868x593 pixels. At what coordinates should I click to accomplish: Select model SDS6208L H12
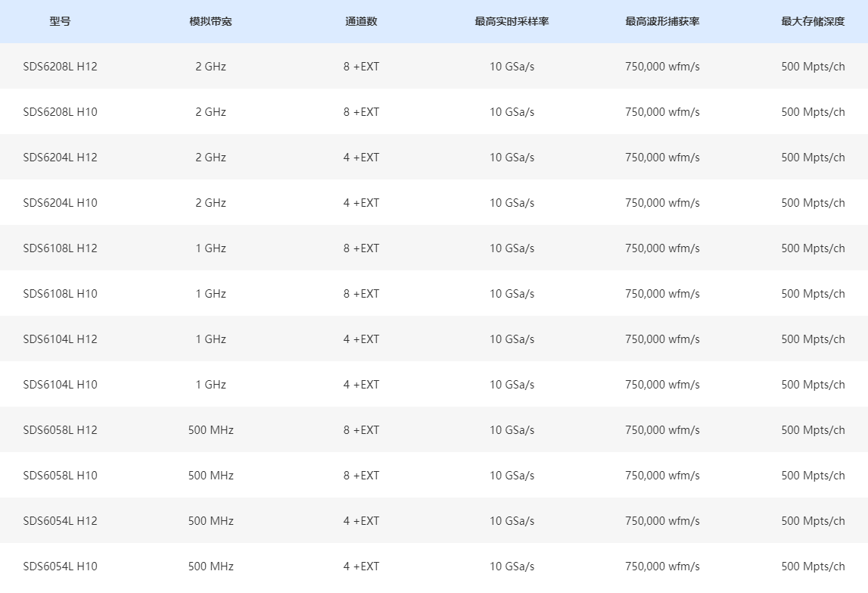pyautogui.click(x=60, y=67)
